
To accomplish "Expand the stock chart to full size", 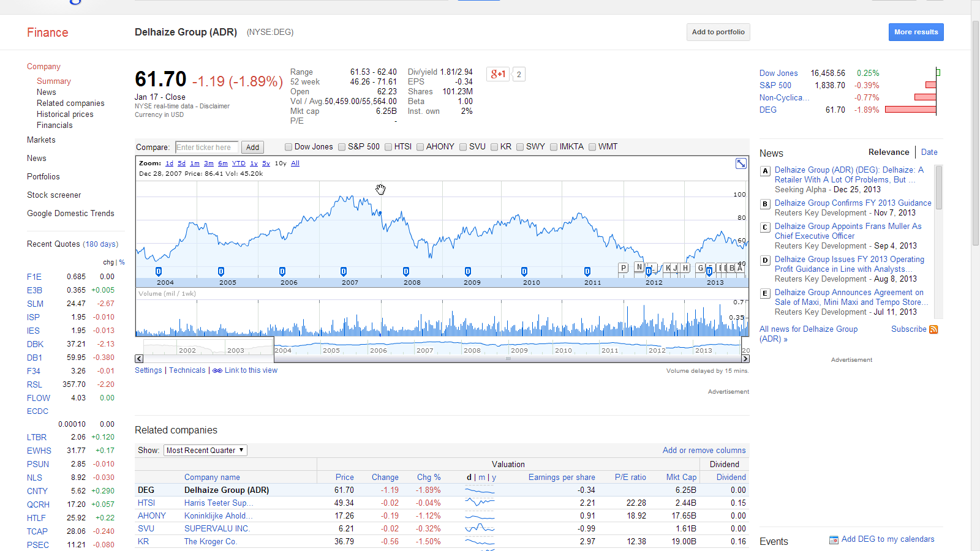I will tap(741, 163).
